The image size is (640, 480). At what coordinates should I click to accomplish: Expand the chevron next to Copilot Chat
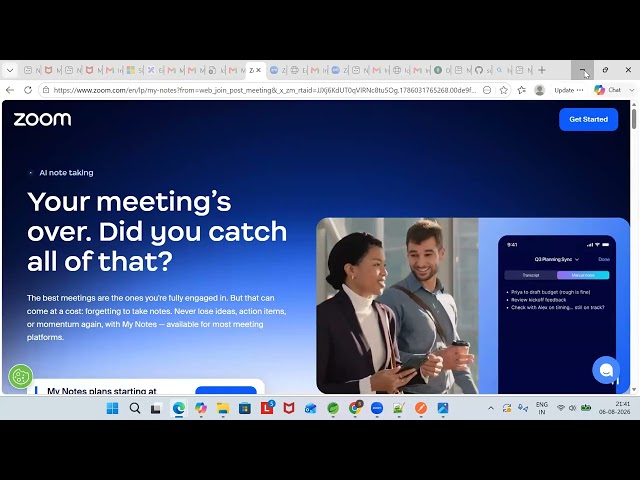click(x=631, y=90)
